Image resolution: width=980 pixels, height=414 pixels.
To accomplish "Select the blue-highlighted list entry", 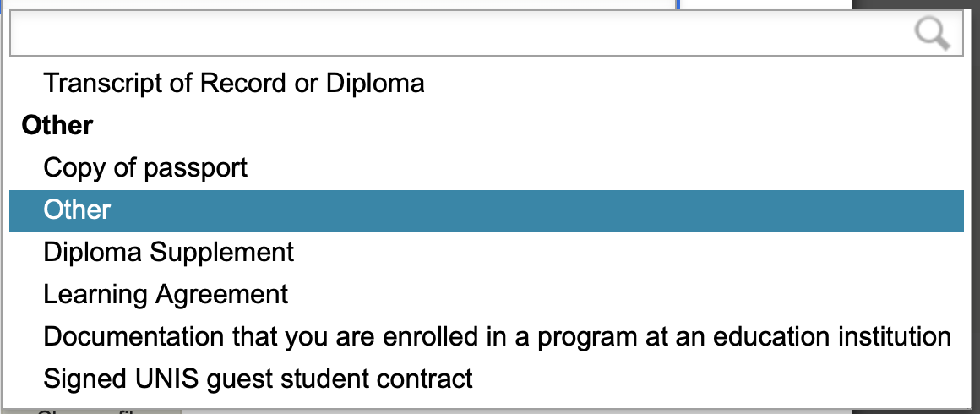I will click(x=487, y=210).
